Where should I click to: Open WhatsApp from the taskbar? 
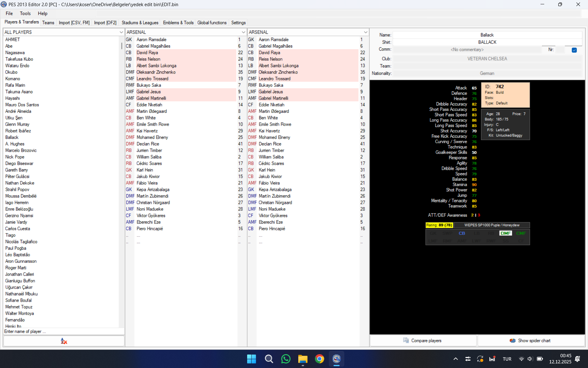click(x=286, y=359)
